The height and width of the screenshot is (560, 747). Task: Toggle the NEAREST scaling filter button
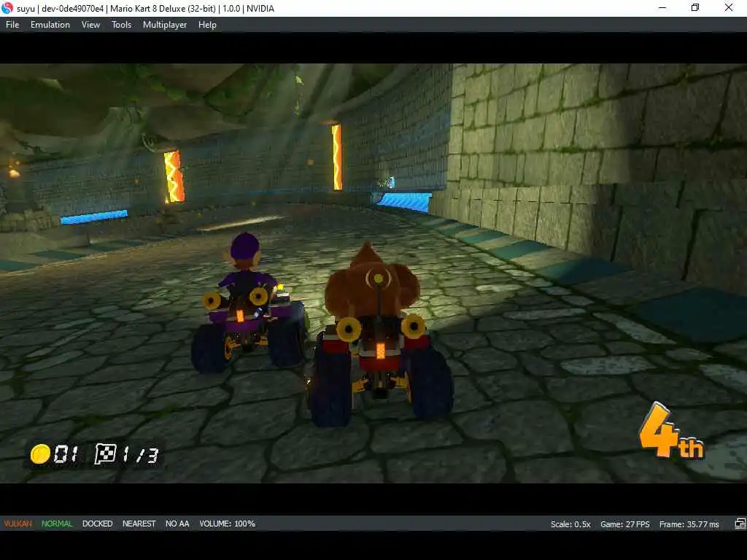point(139,524)
